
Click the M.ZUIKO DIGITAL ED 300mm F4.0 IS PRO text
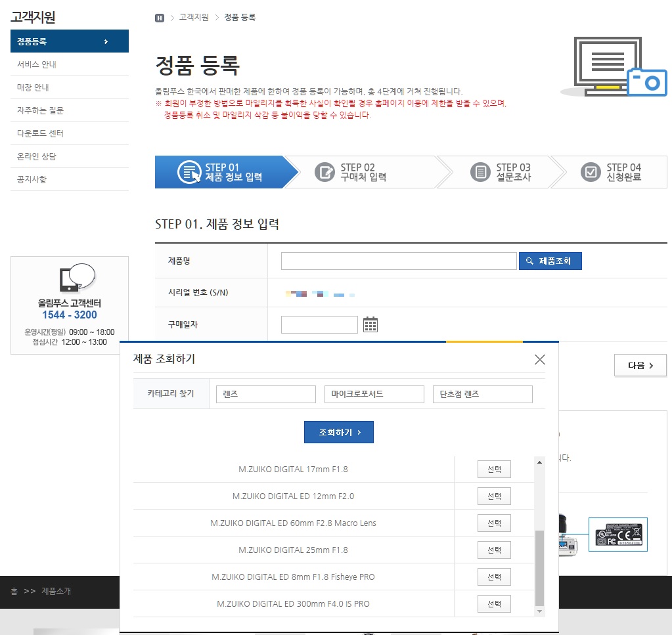coord(293,604)
